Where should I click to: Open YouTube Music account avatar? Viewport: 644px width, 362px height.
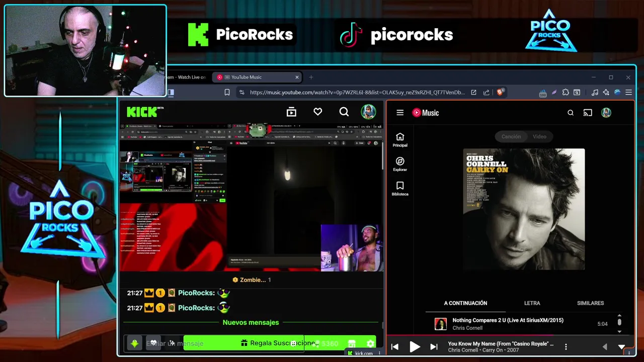click(x=606, y=113)
